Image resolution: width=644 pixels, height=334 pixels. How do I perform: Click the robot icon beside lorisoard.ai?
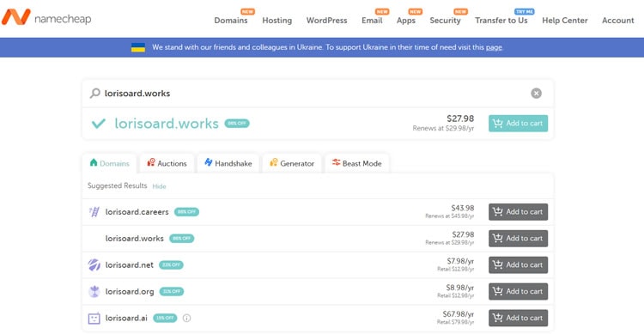point(94,318)
